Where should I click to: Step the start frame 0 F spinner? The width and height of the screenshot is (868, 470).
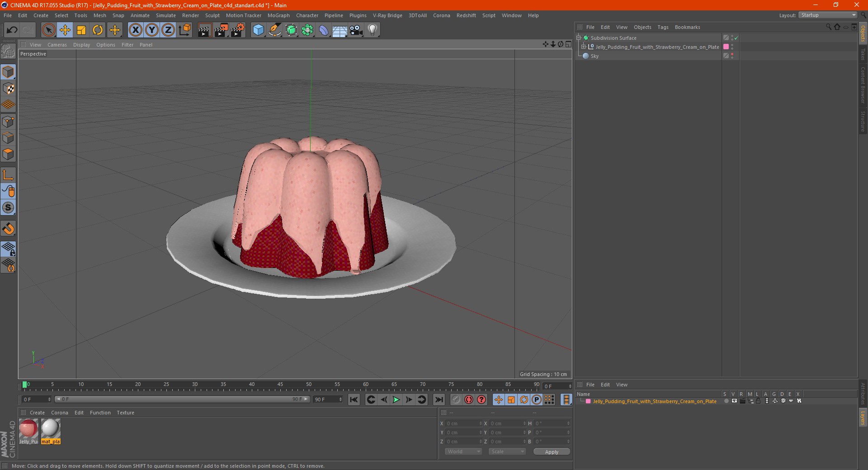[x=49, y=399]
